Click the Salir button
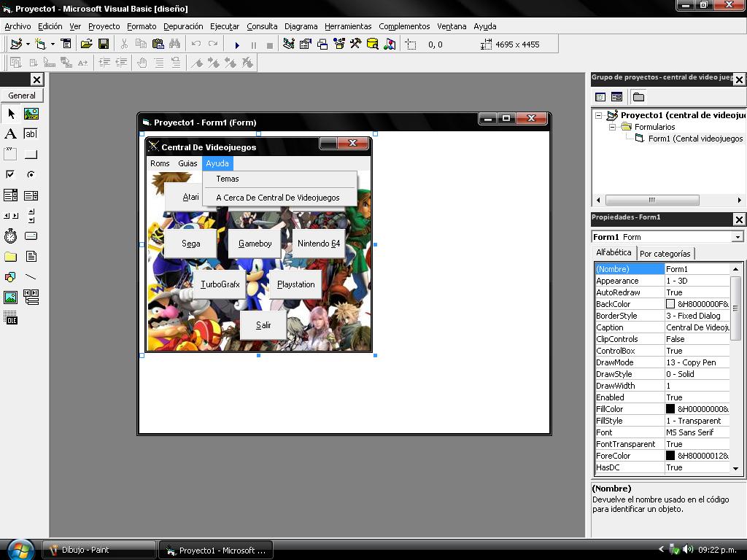This screenshot has height=560, width=747. tap(263, 325)
